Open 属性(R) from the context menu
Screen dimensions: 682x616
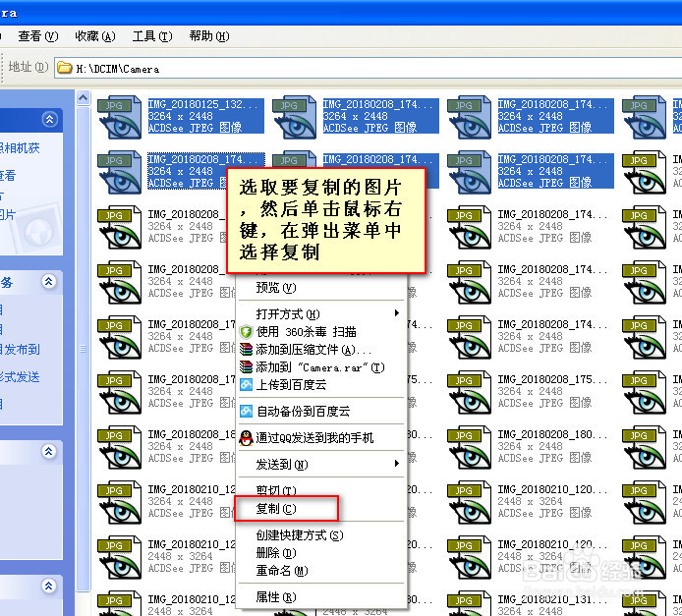pyautogui.click(x=321, y=597)
